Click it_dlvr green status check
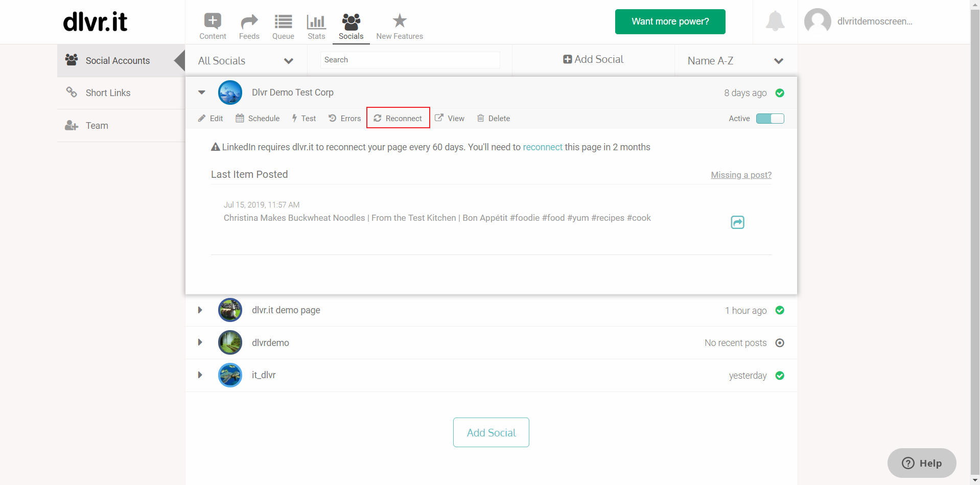Image resolution: width=980 pixels, height=485 pixels. pyautogui.click(x=780, y=376)
